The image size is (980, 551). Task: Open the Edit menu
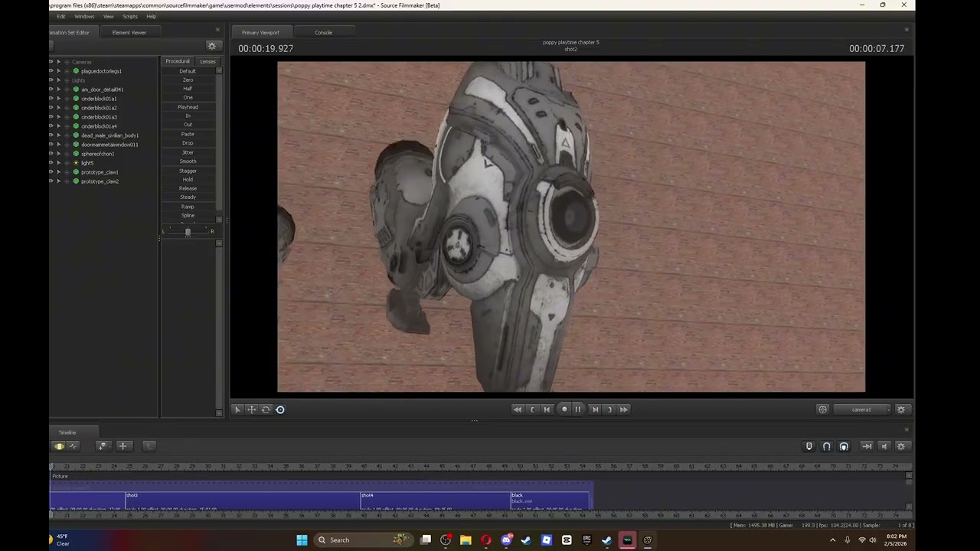tap(60, 17)
